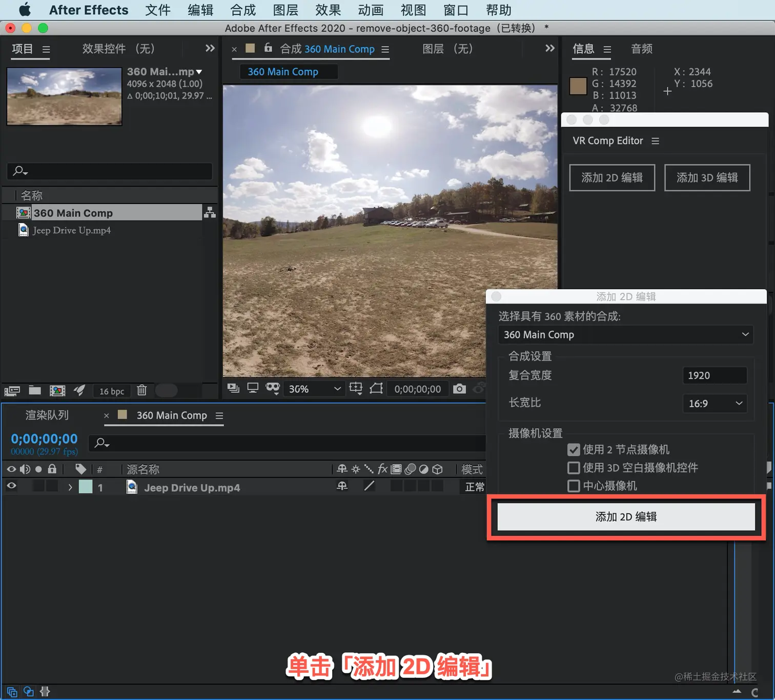Open the 文件 menu

(158, 10)
